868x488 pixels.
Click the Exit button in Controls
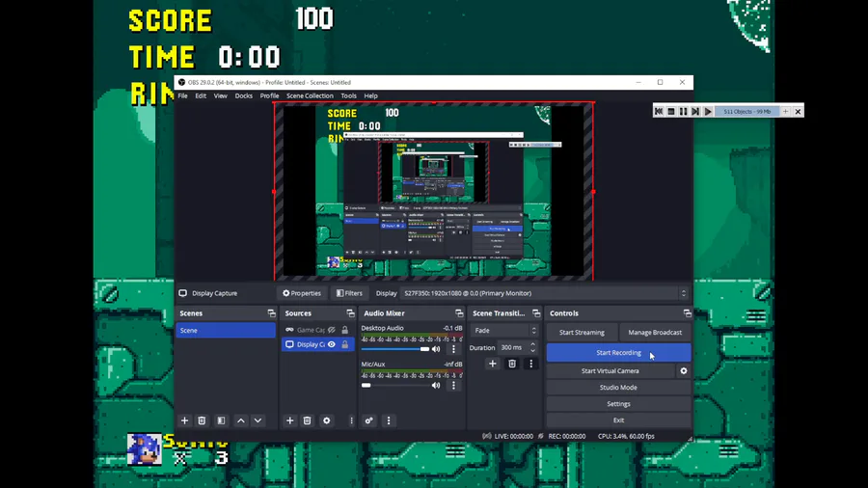[618, 420]
